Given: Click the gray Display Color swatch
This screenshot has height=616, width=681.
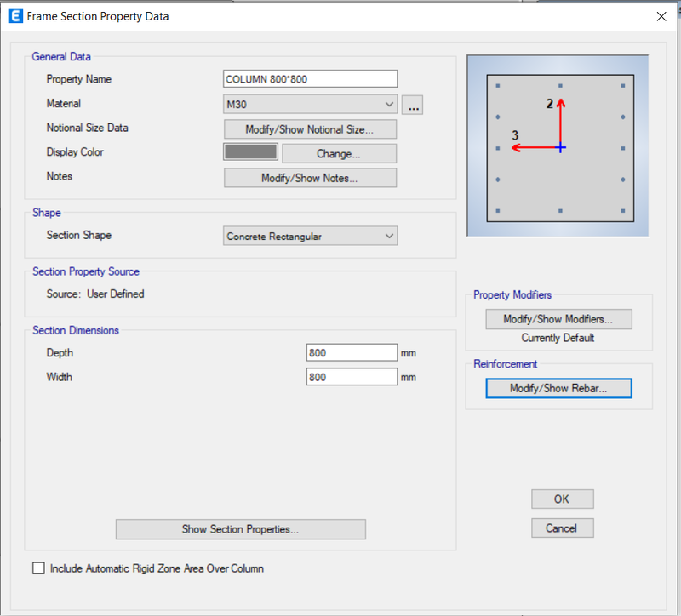Looking at the screenshot, I should (x=250, y=152).
